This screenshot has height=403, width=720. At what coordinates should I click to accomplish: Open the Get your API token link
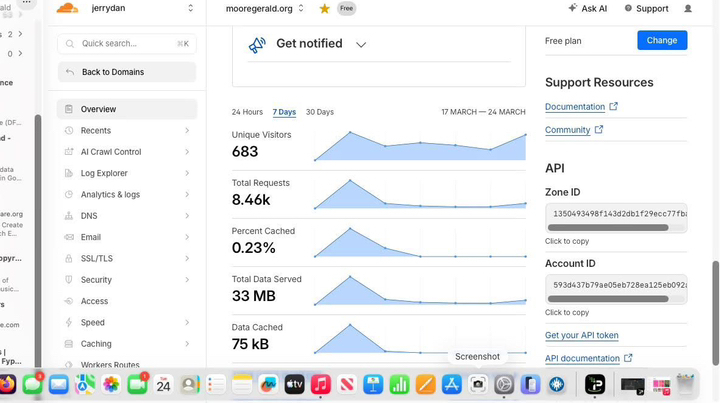pyautogui.click(x=581, y=335)
